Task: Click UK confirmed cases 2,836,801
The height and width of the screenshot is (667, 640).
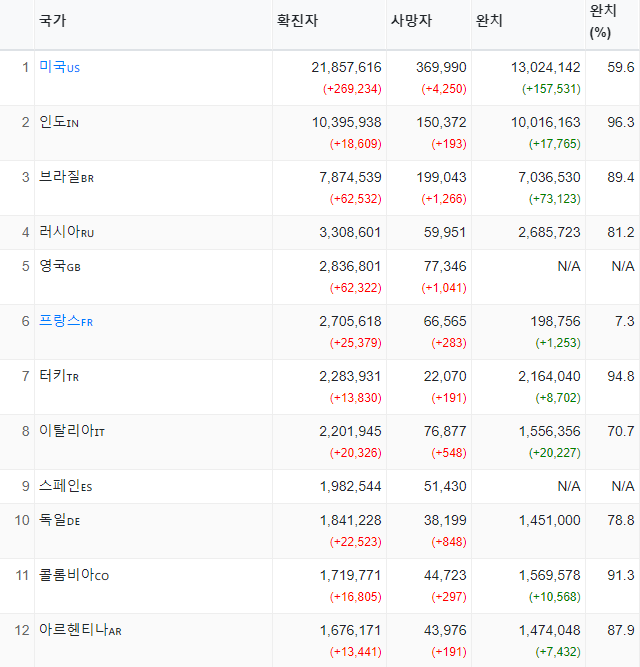Action: 350,266
